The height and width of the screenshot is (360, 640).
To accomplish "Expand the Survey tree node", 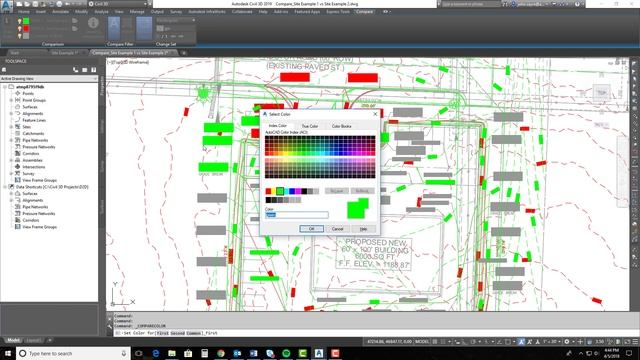I will [11, 173].
